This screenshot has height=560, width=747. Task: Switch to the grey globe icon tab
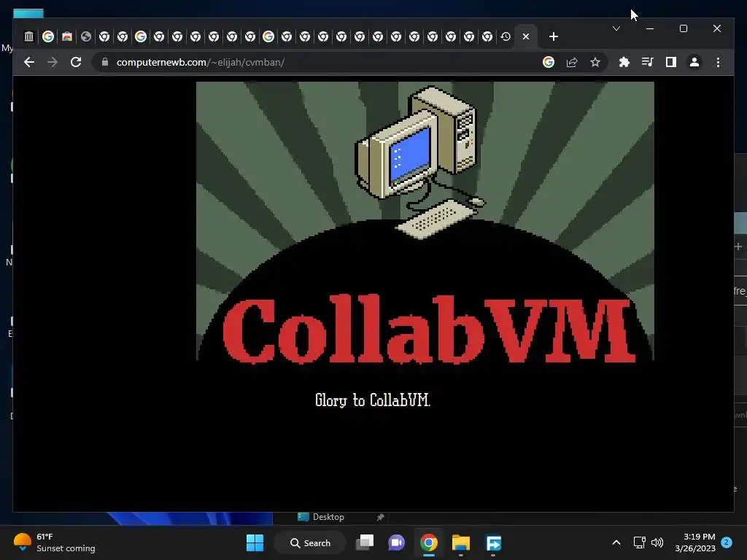pos(86,36)
